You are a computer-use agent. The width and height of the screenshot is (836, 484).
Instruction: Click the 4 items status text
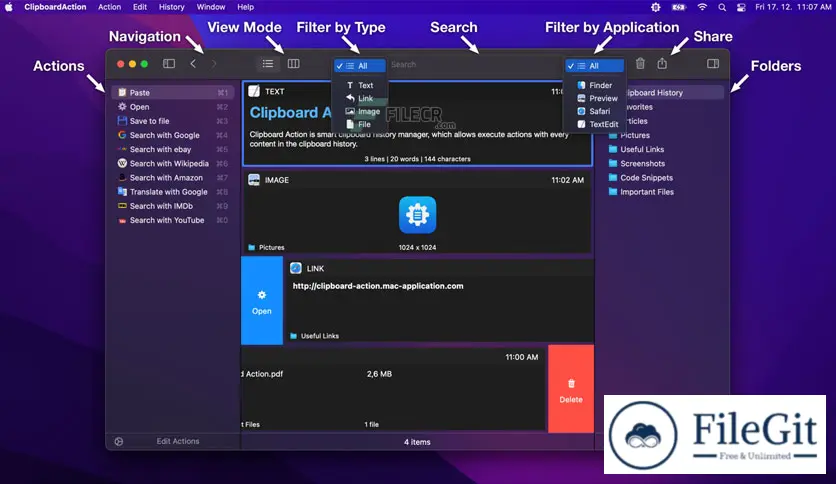(417, 442)
